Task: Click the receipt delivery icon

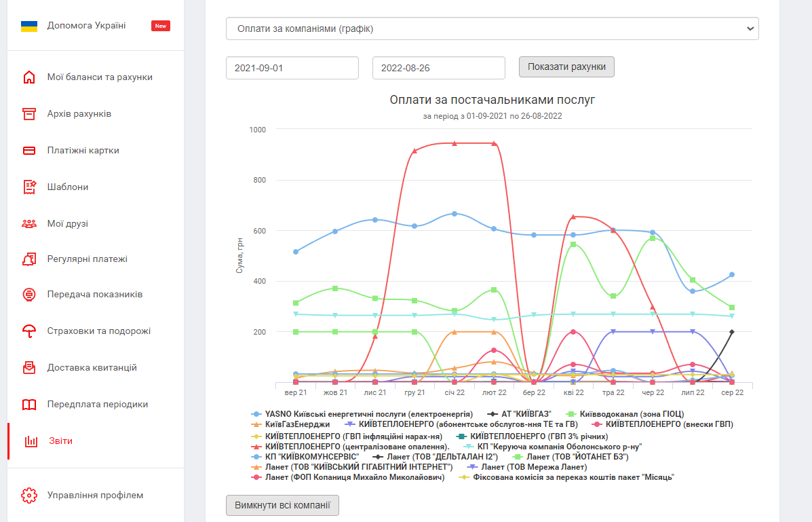Action: (x=29, y=367)
